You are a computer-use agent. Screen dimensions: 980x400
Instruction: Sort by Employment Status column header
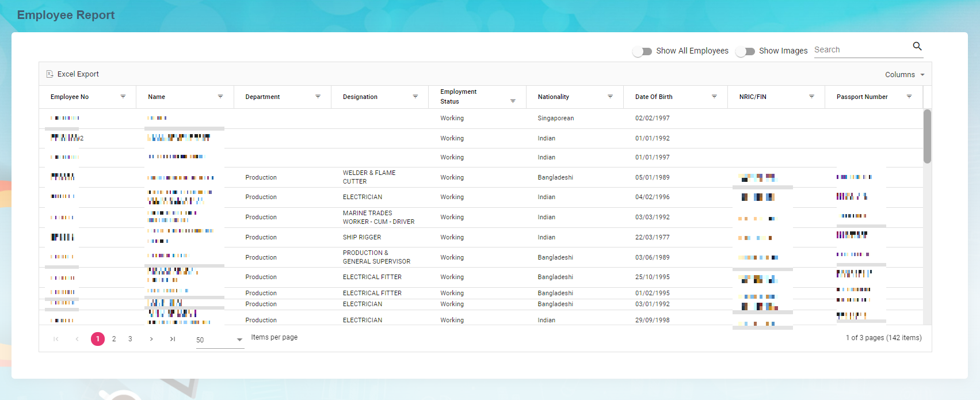click(x=459, y=96)
